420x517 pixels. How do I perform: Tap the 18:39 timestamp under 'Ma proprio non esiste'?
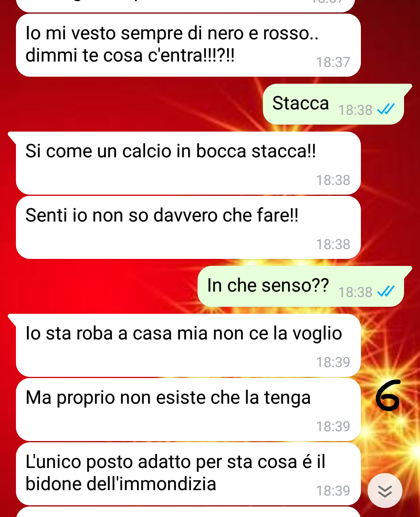(x=333, y=427)
